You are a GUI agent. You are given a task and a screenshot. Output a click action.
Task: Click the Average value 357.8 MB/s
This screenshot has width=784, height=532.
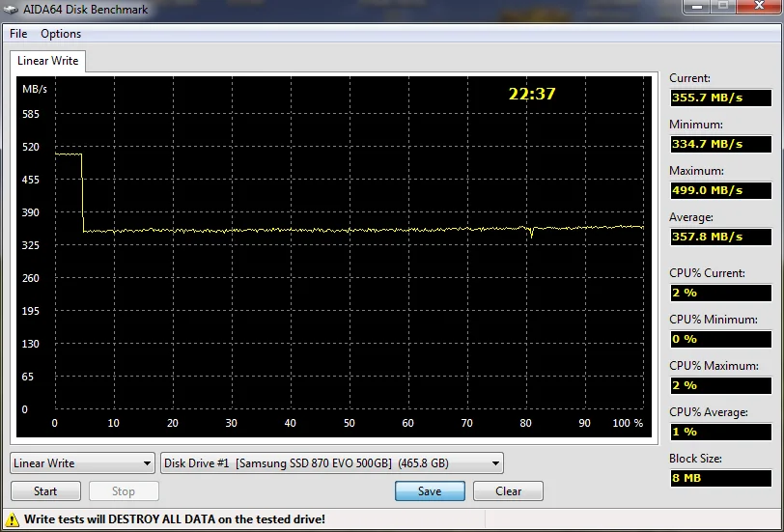[720, 237]
